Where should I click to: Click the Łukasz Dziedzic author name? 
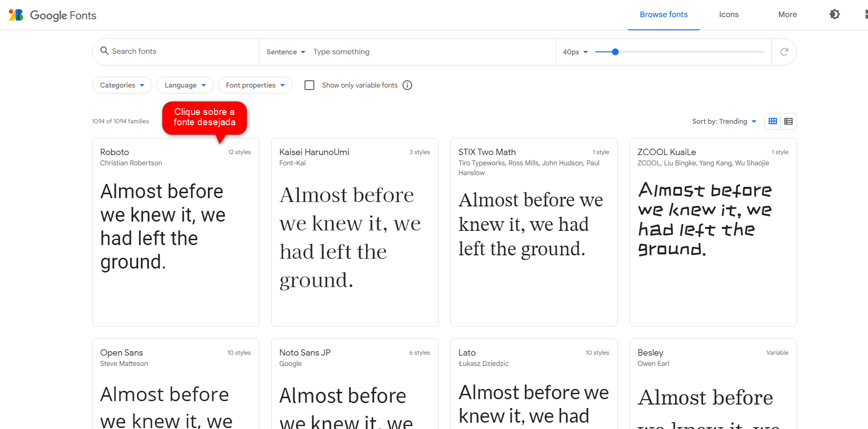click(484, 363)
